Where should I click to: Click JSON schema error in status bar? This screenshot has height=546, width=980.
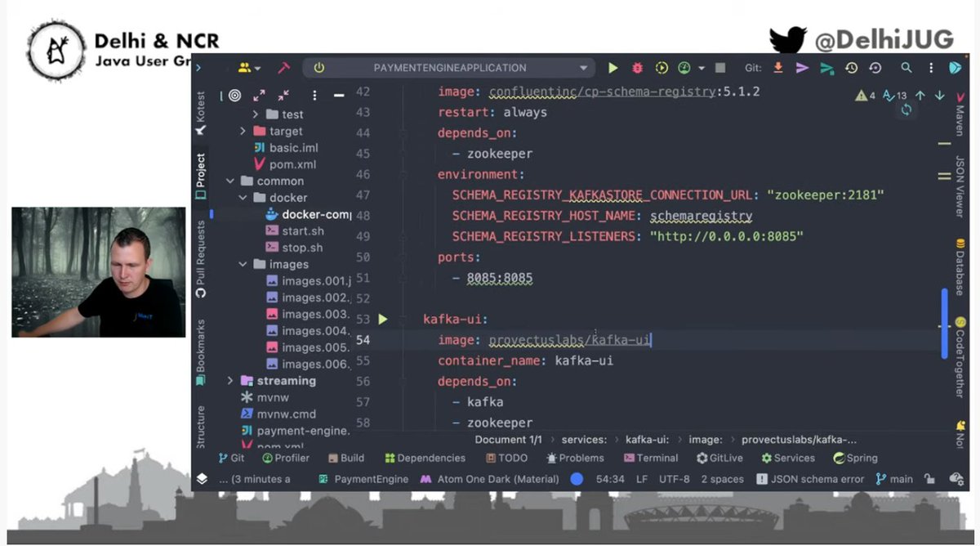point(810,479)
